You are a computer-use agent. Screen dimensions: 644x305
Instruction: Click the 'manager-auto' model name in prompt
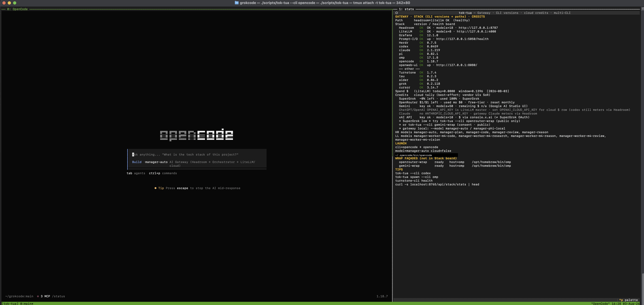tap(156, 162)
